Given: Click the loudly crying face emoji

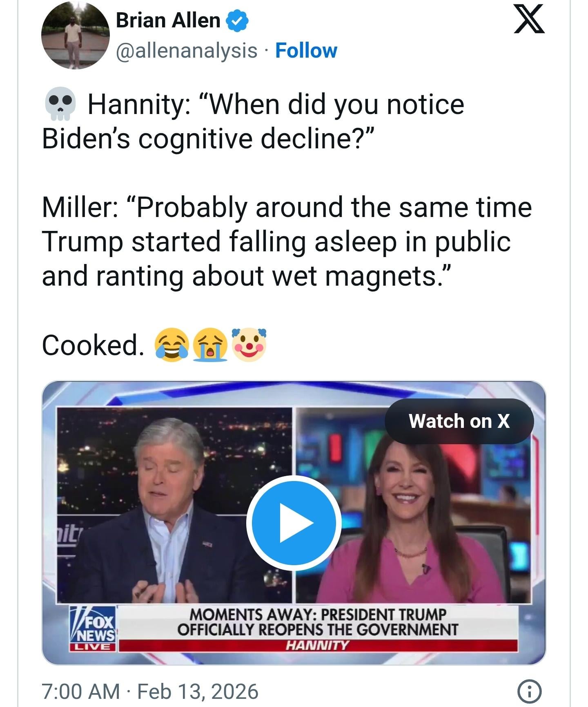Looking at the screenshot, I should 210,345.
